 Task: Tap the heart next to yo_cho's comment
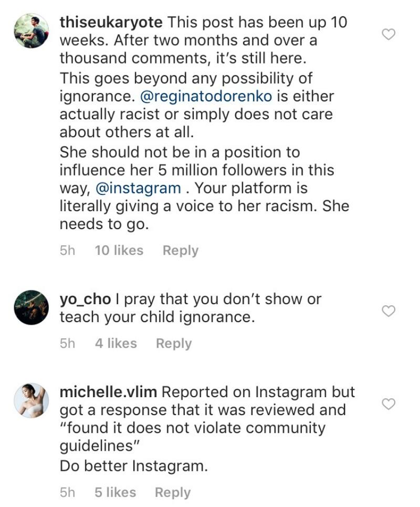click(x=388, y=311)
